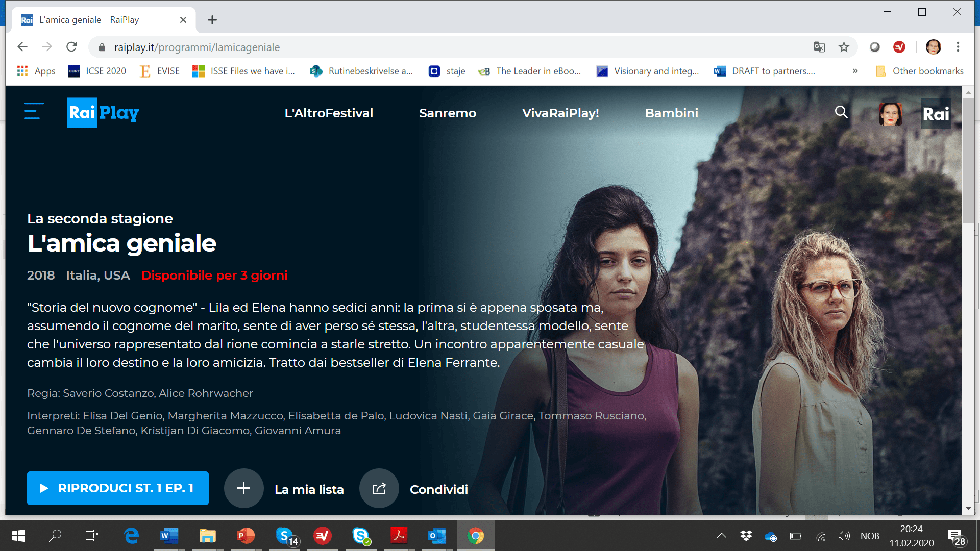Play with RIPRODUCI ST. 1 EP. 1 button
This screenshot has width=980, height=551.
point(117,488)
